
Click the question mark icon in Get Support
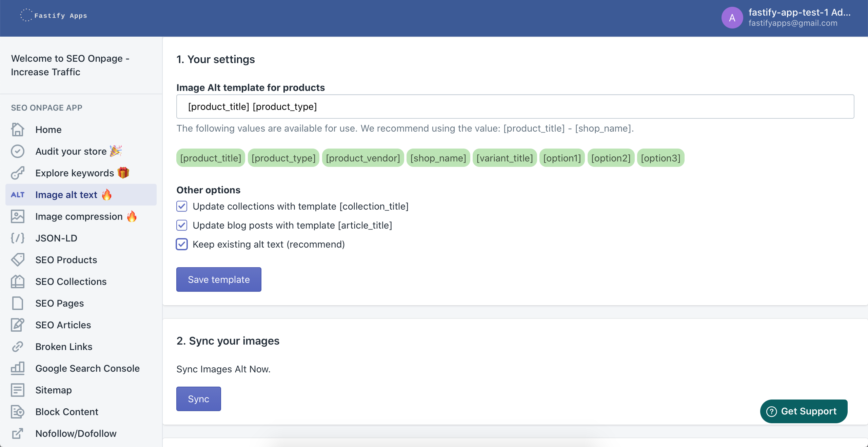[x=772, y=411]
